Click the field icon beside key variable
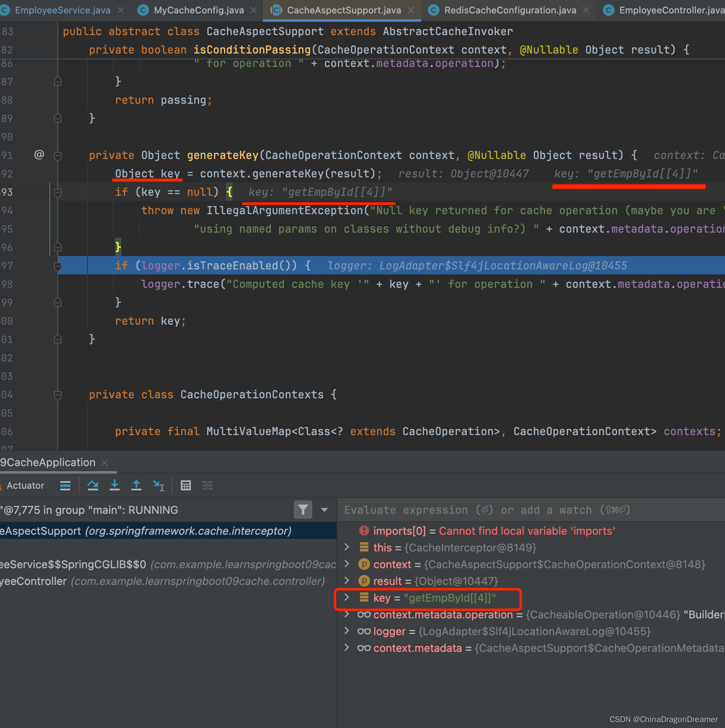Viewport: 725px width, 728px height. coord(364,597)
